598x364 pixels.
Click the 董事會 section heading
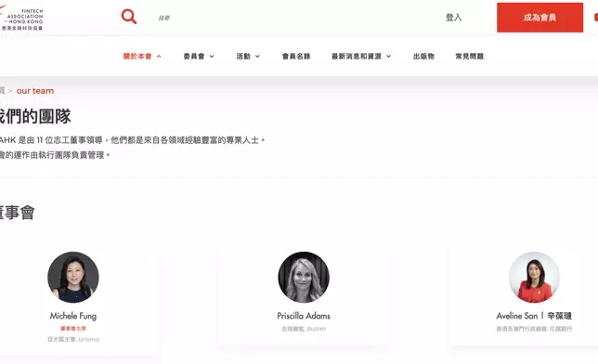pos(18,213)
